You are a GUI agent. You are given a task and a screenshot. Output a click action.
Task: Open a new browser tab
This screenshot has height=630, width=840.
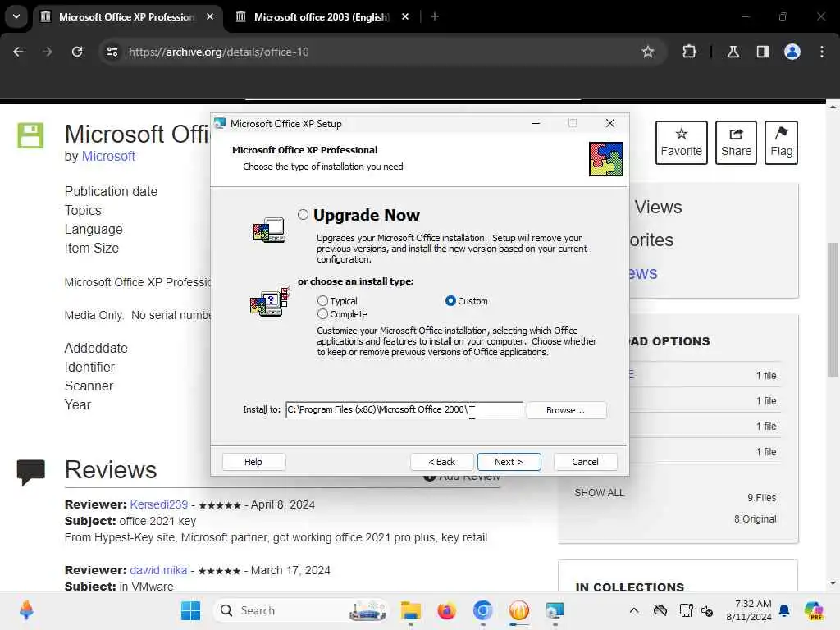click(435, 17)
